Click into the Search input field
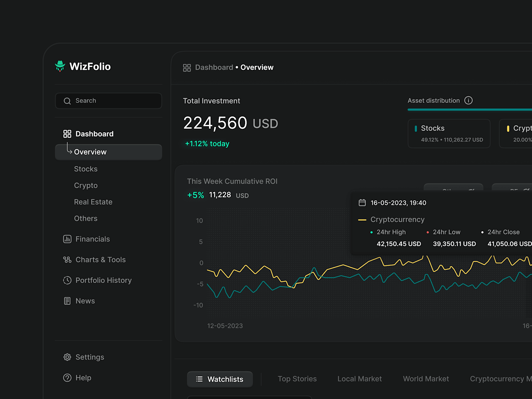 click(x=109, y=101)
